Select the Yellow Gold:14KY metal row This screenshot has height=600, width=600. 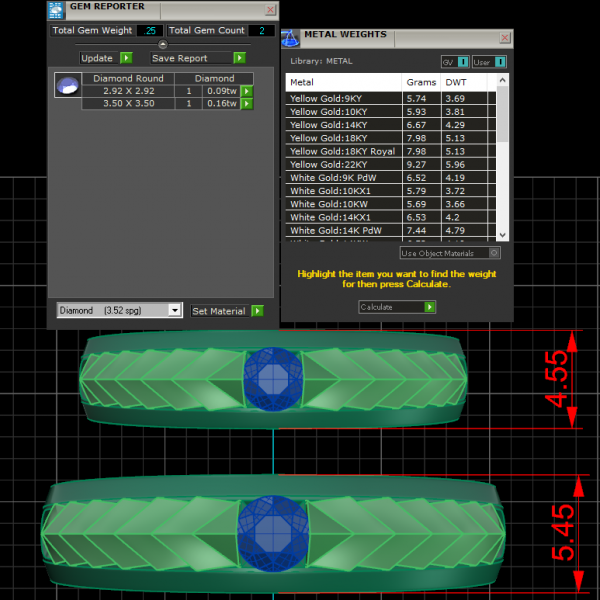344,125
